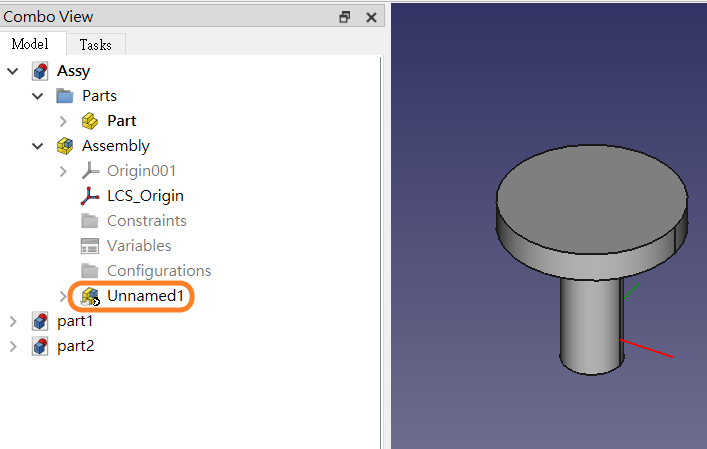The height and width of the screenshot is (449, 707).
Task: Click the part1 document icon
Action: pos(40,321)
